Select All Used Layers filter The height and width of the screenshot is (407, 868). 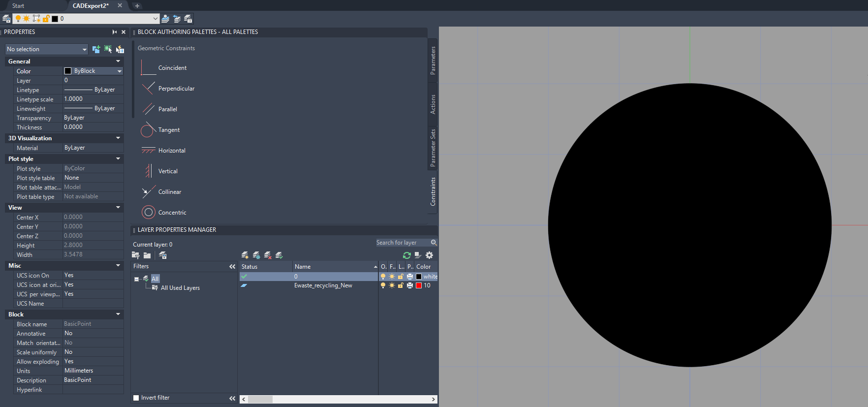[180, 288]
